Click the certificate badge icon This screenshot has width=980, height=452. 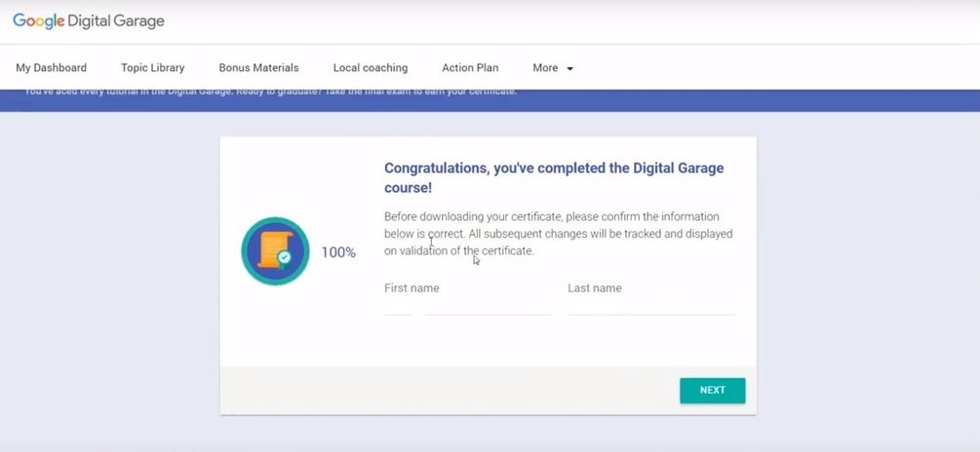tap(276, 251)
